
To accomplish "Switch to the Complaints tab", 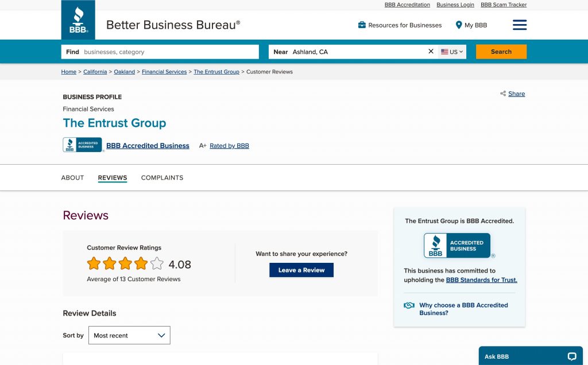I will (x=162, y=178).
